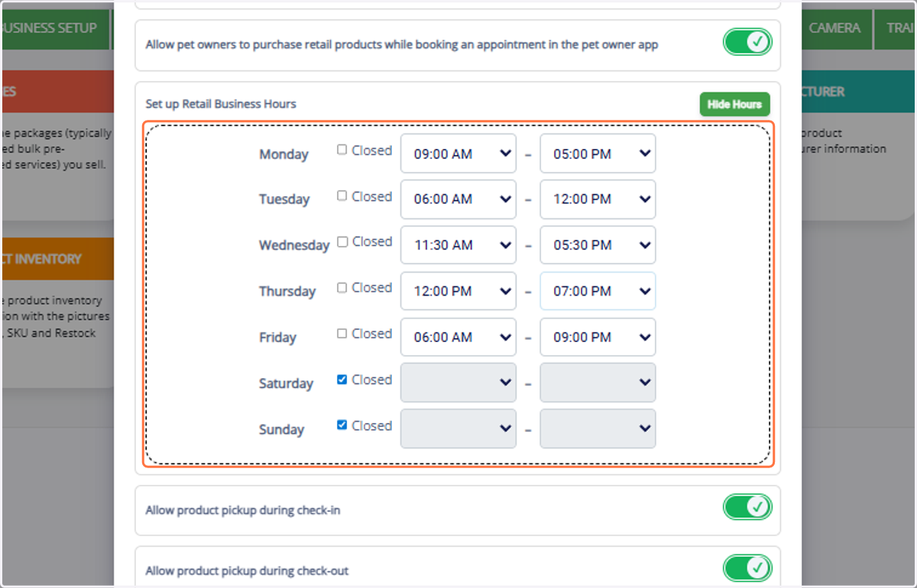Uncheck the Sunday Closed checkbox
The width and height of the screenshot is (917, 588).
click(x=342, y=425)
